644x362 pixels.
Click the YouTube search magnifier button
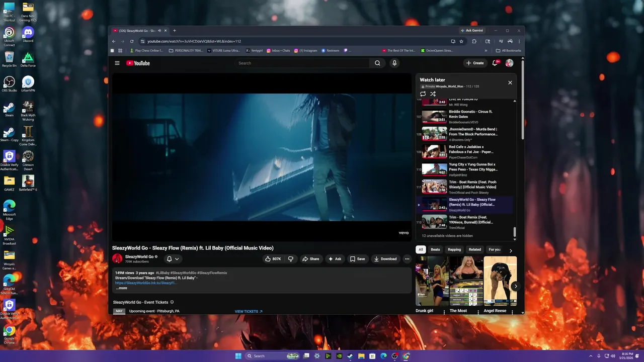(x=377, y=63)
